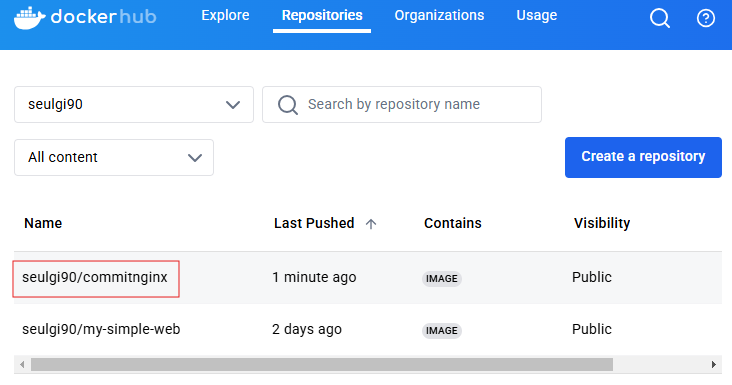Expand the seulgi90 namespace dropdown
The width and height of the screenshot is (732, 385).
tap(134, 105)
